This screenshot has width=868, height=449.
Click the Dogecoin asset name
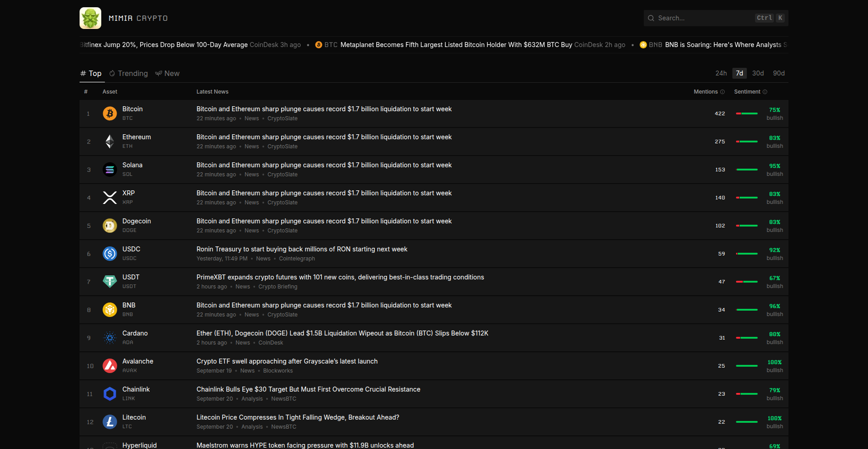(137, 221)
